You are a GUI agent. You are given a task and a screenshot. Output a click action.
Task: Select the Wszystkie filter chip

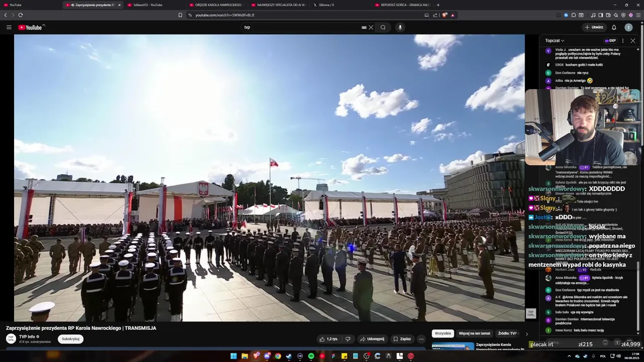coord(443,333)
